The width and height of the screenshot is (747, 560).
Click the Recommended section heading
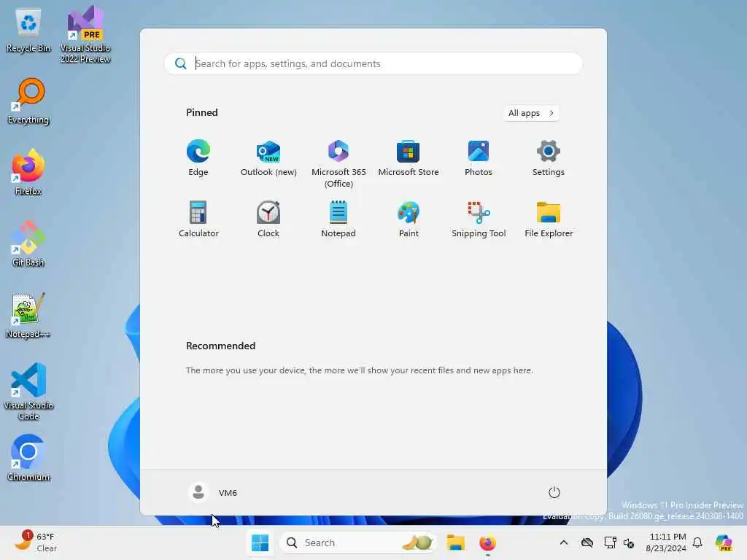coord(220,346)
